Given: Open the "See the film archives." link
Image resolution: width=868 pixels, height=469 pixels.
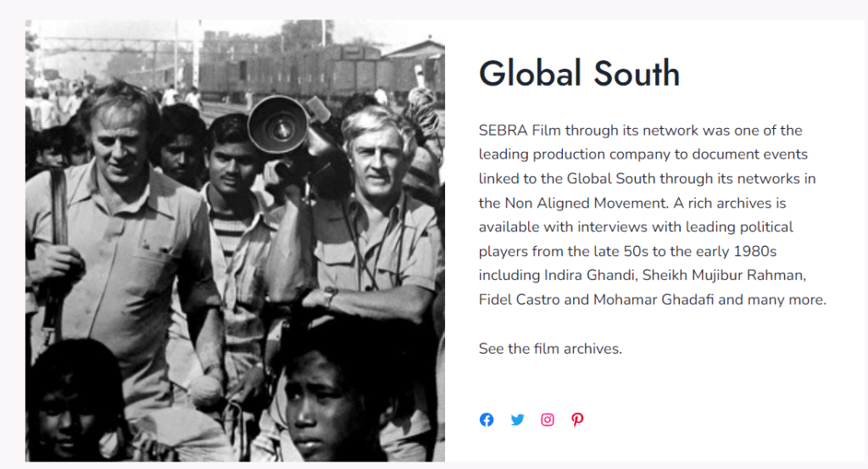Looking at the screenshot, I should coord(550,349).
